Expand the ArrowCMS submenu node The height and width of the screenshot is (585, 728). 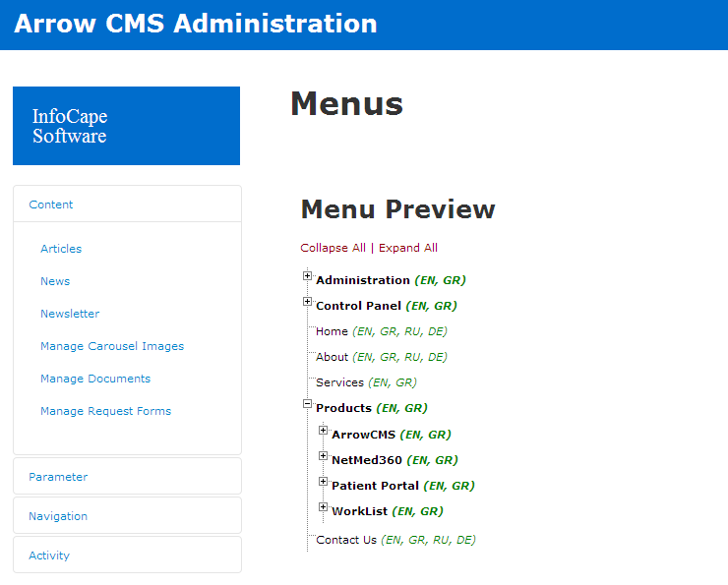(323, 430)
